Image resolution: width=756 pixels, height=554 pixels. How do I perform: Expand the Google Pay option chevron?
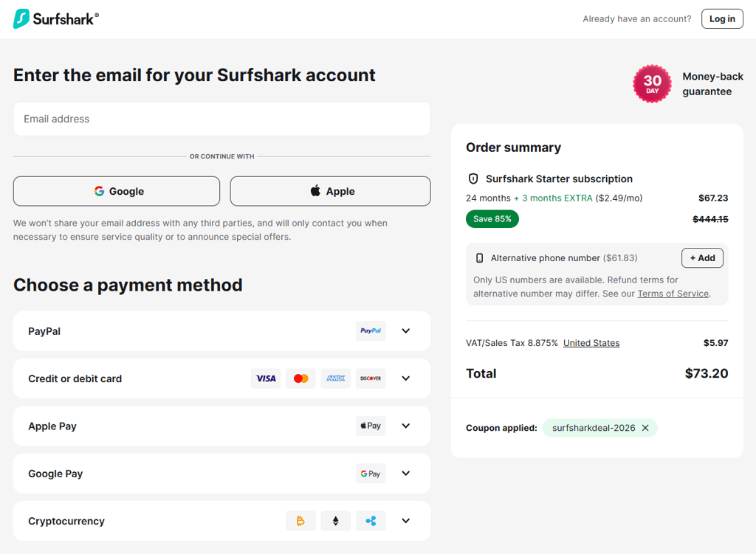coord(406,474)
